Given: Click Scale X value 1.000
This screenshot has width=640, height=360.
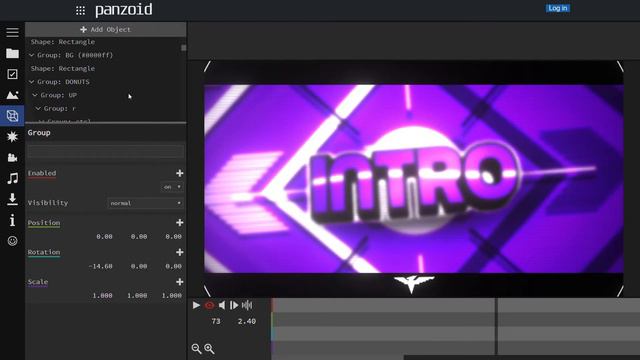Looking at the screenshot, I should [x=102, y=296].
